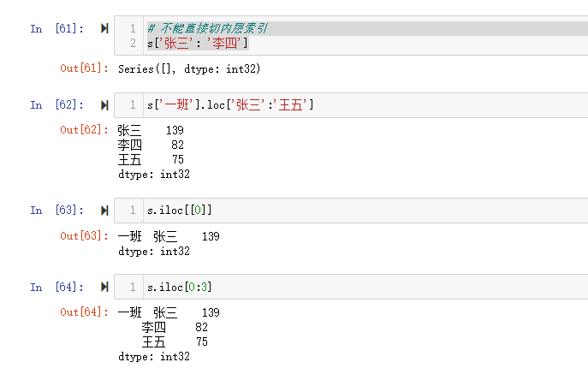Click the 李四 82 row in Out[62]
588x374 pixels.
pos(151,145)
